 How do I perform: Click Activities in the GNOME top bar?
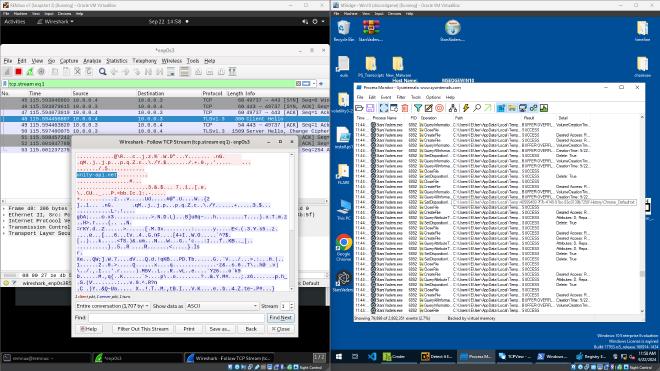point(15,21)
